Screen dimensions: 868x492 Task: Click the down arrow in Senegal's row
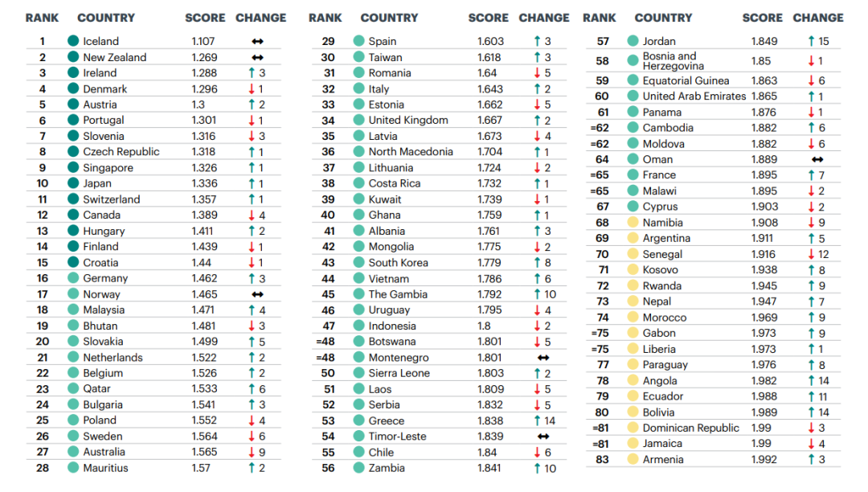[x=811, y=255]
